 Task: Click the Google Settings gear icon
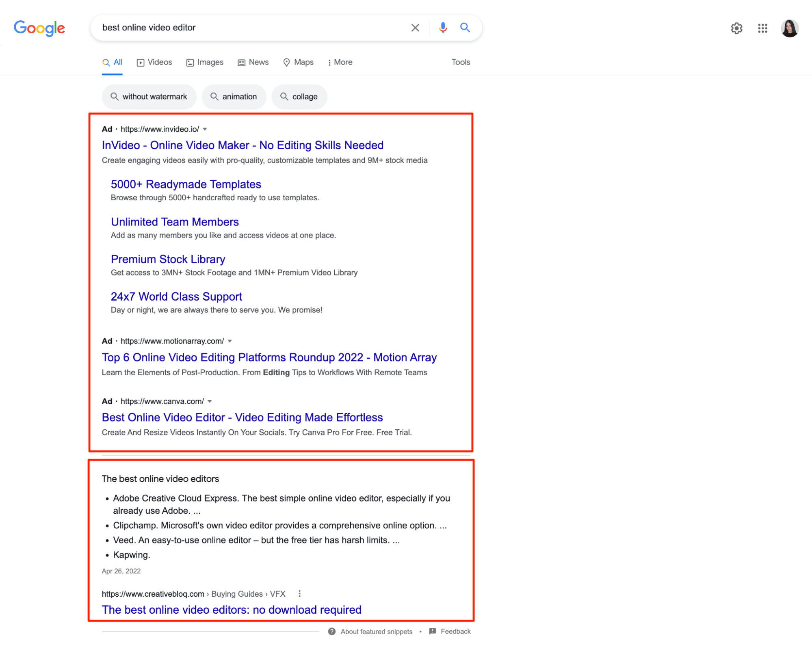[x=736, y=28]
